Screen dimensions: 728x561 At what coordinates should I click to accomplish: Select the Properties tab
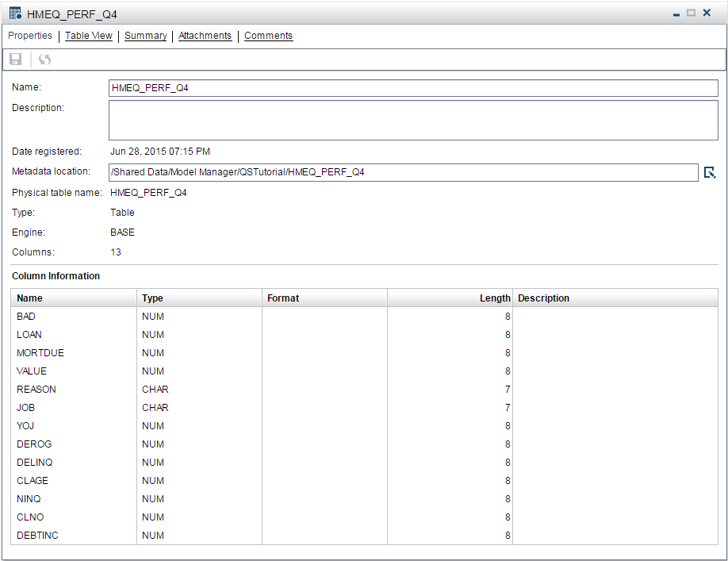(x=30, y=36)
